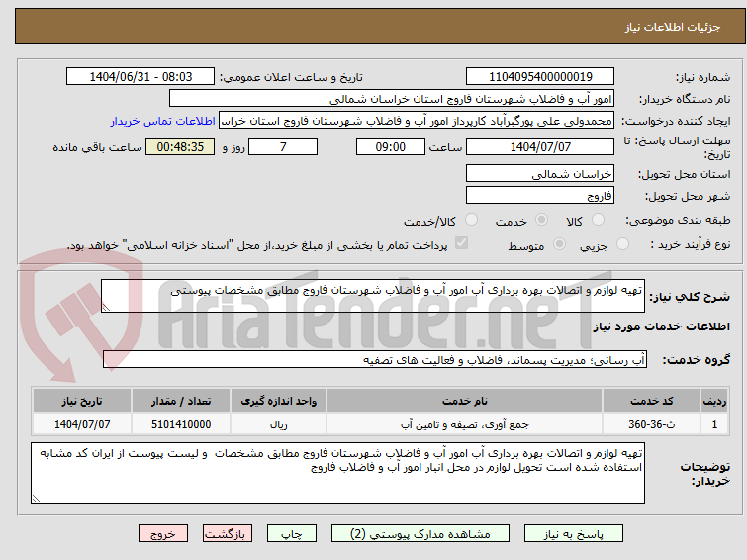Click unit cell 'ریال'
747x560 pixels.
tap(278, 424)
